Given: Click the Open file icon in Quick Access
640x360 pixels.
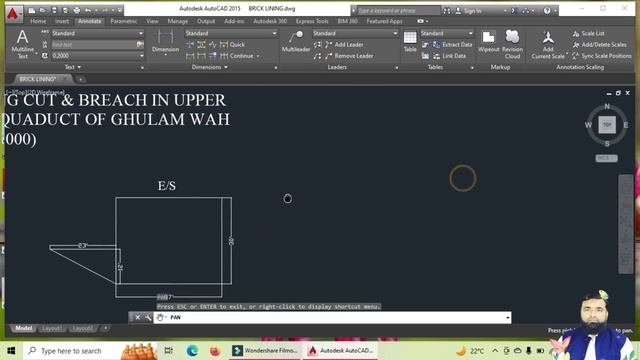Looking at the screenshot, I should [x=42, y=10].
